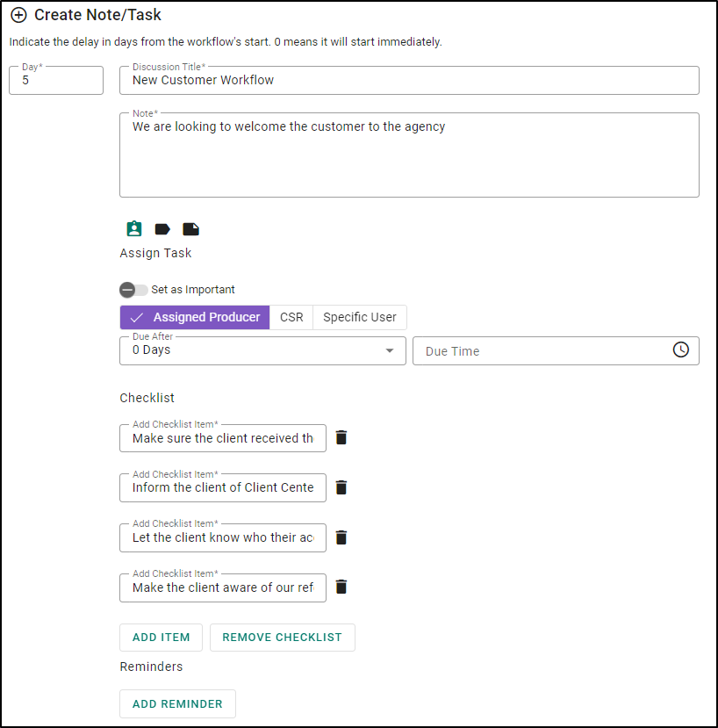Delete the 'Make sure the client received' checklist item
Image resolution: width=718 pixels, height=728 pixels.
pyautogui.click(x=341, y=437)
